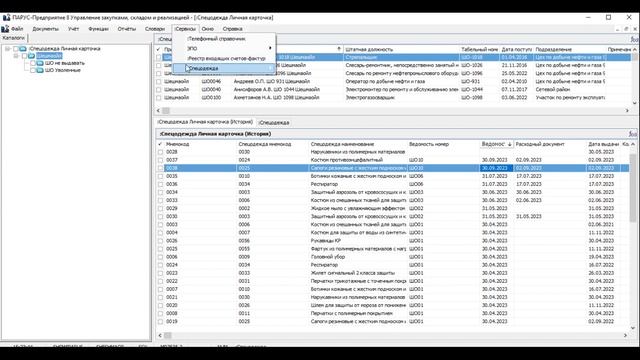The image size is (640, 360).
Task: Open the Окно menu
Action: (208, 29)
